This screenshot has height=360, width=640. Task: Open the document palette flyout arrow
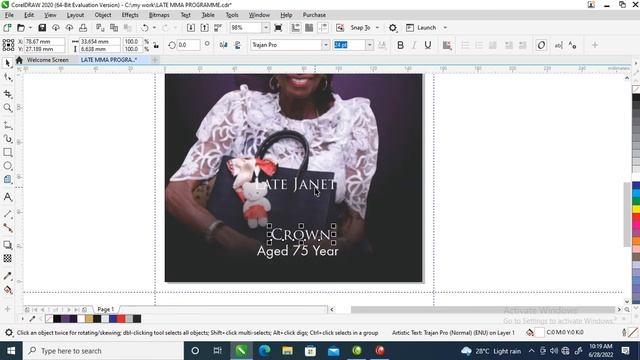pos(22,319)
